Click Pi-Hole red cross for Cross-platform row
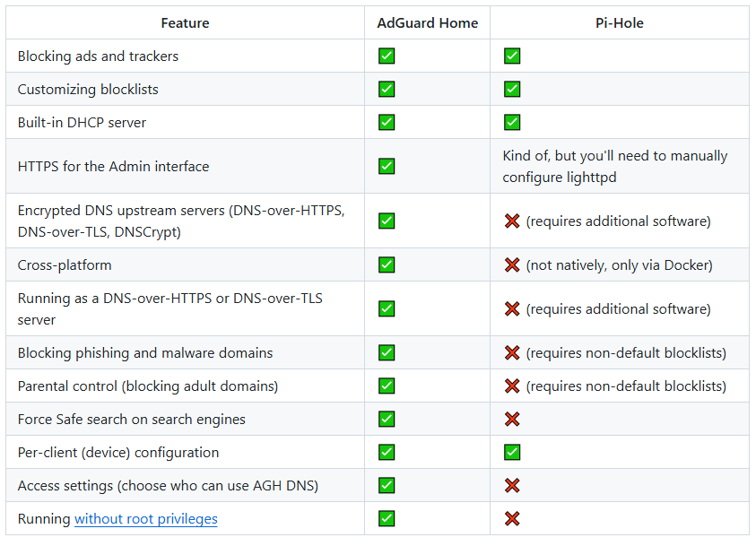Viewport: 756px width, 546px height. tap(512, 265)
